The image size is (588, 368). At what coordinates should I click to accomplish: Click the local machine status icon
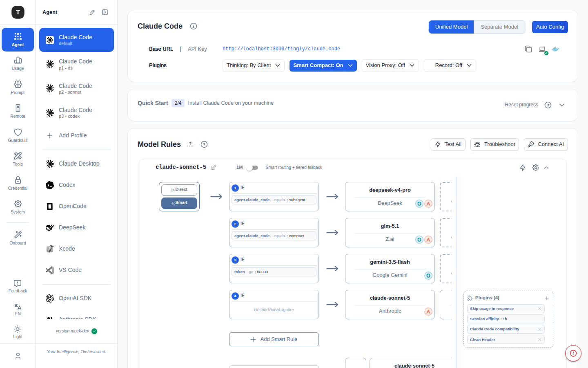[543, 50]
